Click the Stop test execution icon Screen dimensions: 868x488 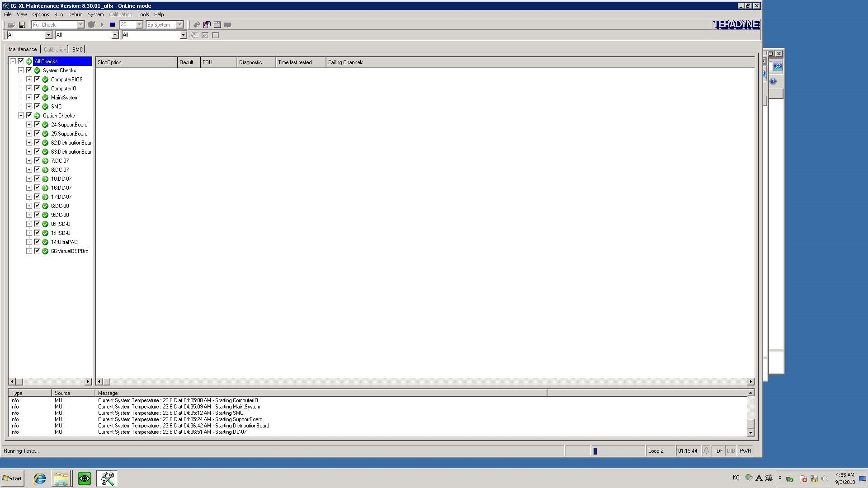(x=113, y=24)
